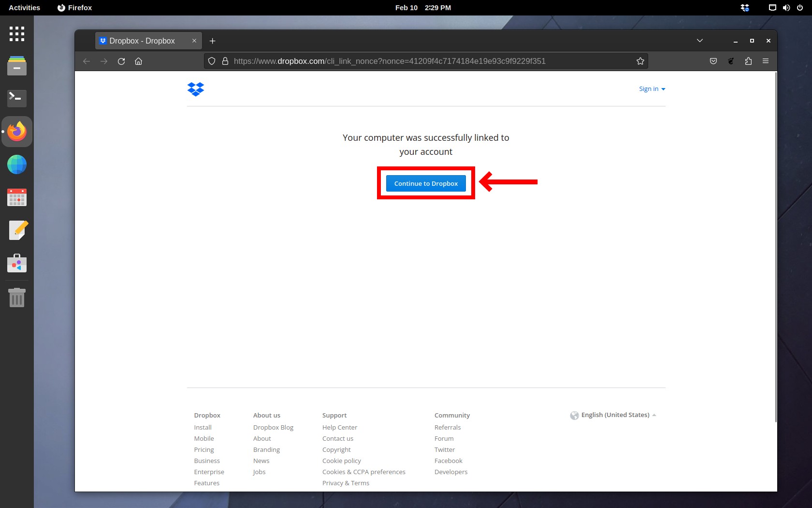Screen dimensions: 812x508
Task: Click the globe icon beside language
Action: coord(574,416)
